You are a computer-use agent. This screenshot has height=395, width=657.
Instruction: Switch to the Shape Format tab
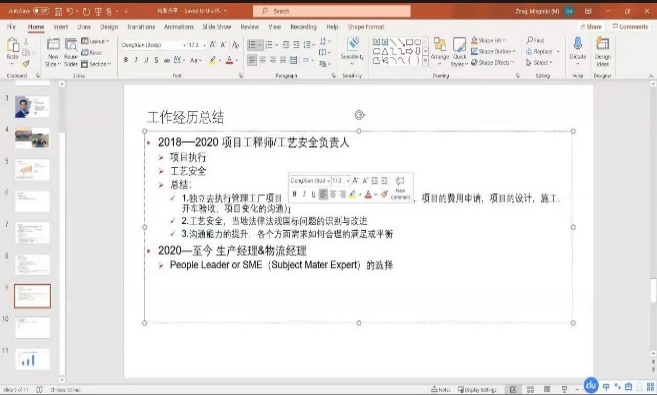pos(366,27)
